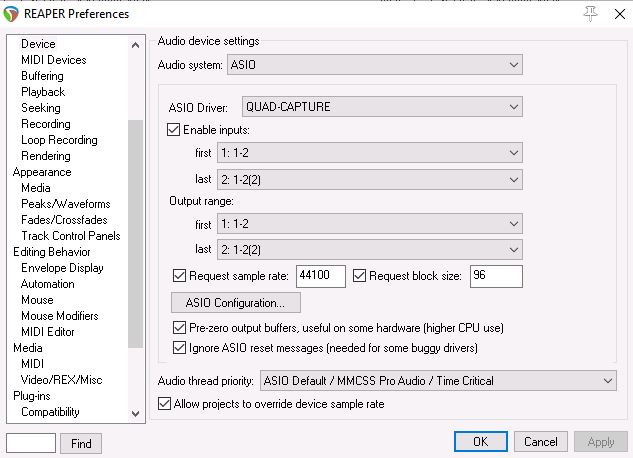Select Rendering in the tree
Screen dimensions: 633x458
[x=46, y=156]
